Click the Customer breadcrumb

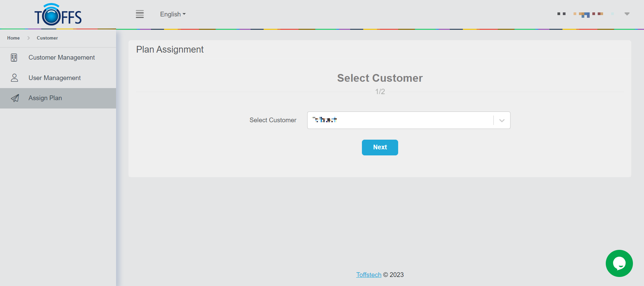click(47, 38)
